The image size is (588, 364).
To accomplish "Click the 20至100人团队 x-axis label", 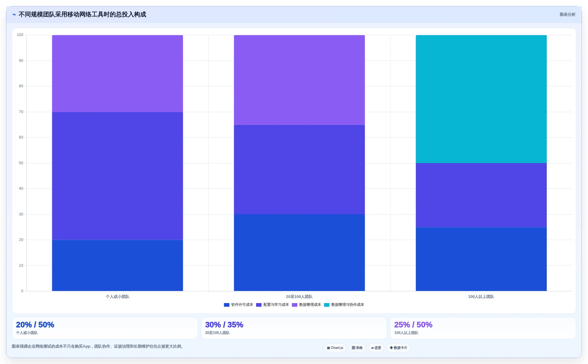I will tap(299, 297).
